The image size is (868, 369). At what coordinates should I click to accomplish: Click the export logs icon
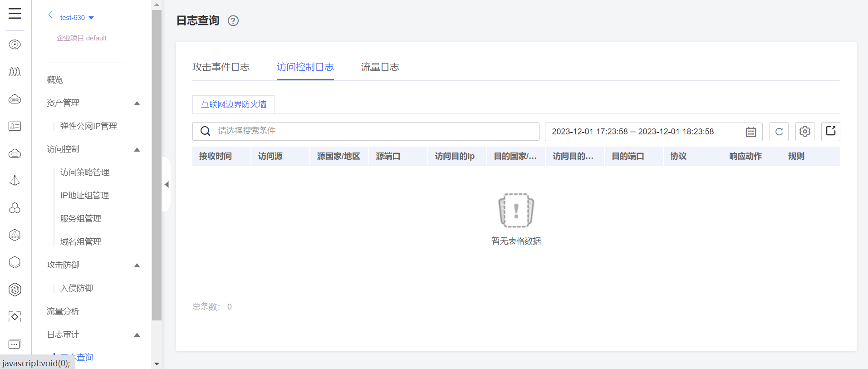click(830, 132)
